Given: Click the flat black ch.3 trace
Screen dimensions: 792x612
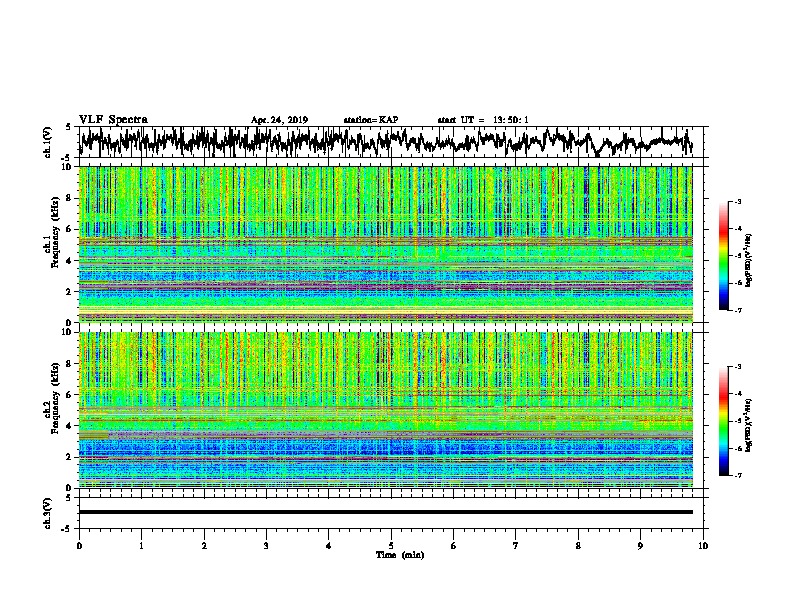Looking at the screenshot, I should pyautogui.click(x=386, y=512).
